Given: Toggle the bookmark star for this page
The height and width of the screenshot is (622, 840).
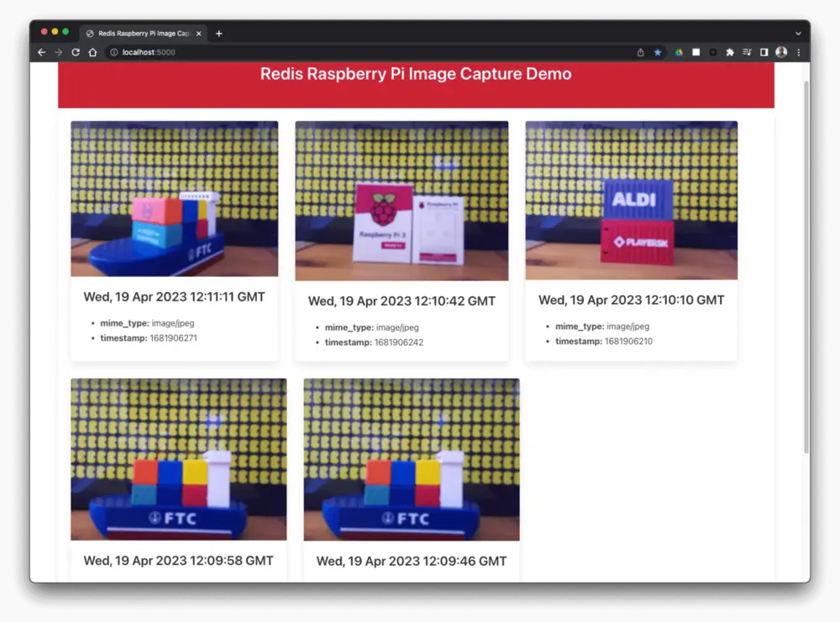Looking at the screenshot, I should click(658, 52).
